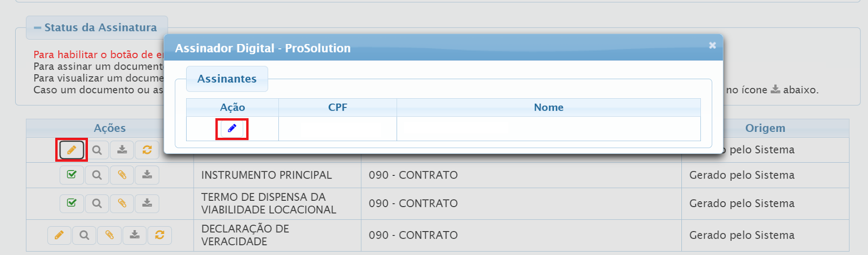868x255 pixels.
Task: Preview TERMO DE DISPENSA with the magnifier
Action: tap(97, 203)
